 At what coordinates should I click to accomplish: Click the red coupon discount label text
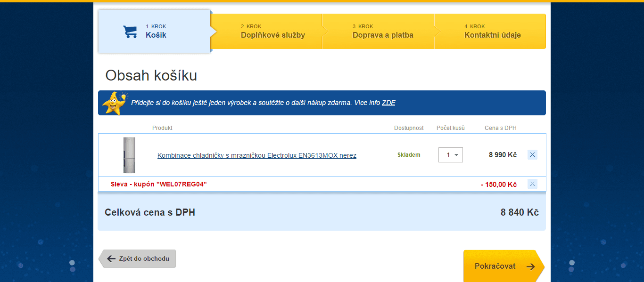click(158, 184)
